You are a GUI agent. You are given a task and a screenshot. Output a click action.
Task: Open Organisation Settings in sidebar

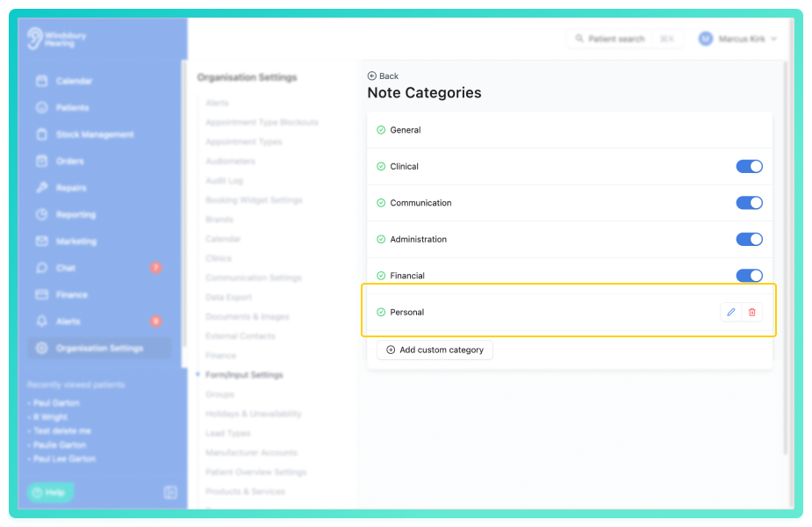point(99,348)
